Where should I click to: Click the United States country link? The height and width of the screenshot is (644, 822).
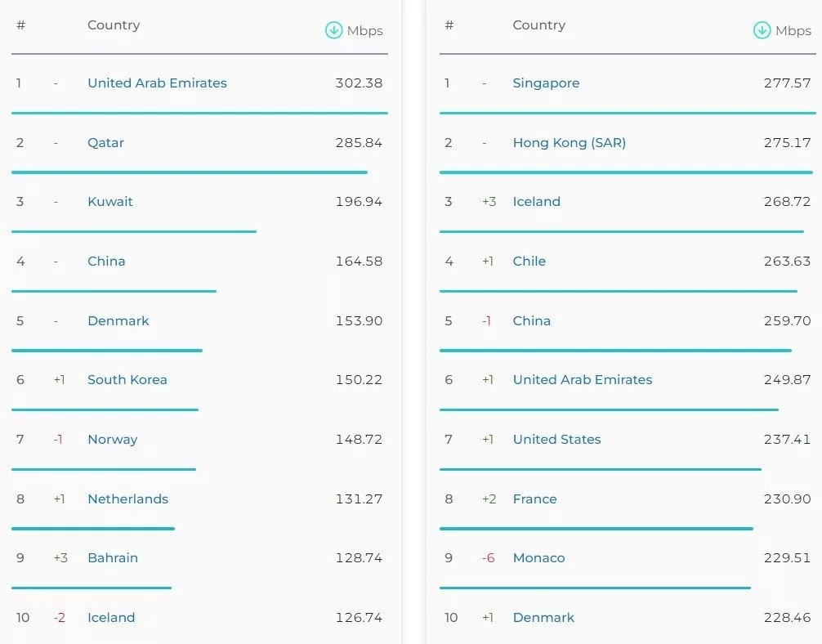coord(556,440)
